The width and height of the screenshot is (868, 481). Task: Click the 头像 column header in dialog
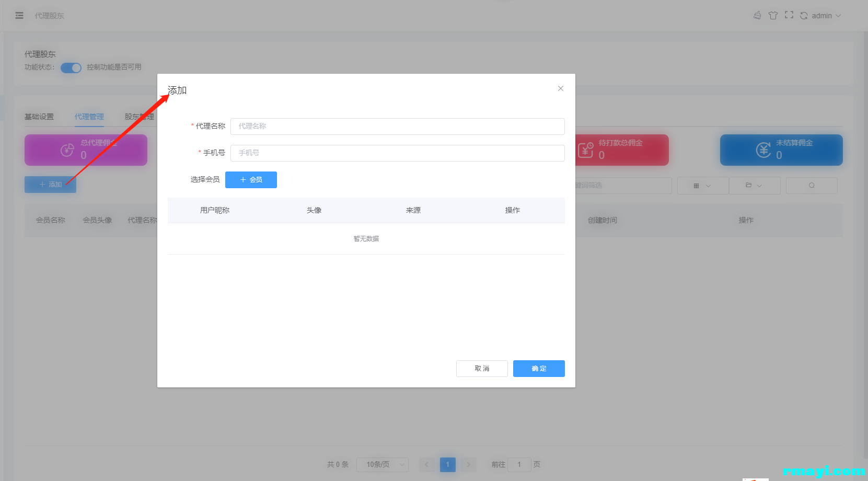314,210
